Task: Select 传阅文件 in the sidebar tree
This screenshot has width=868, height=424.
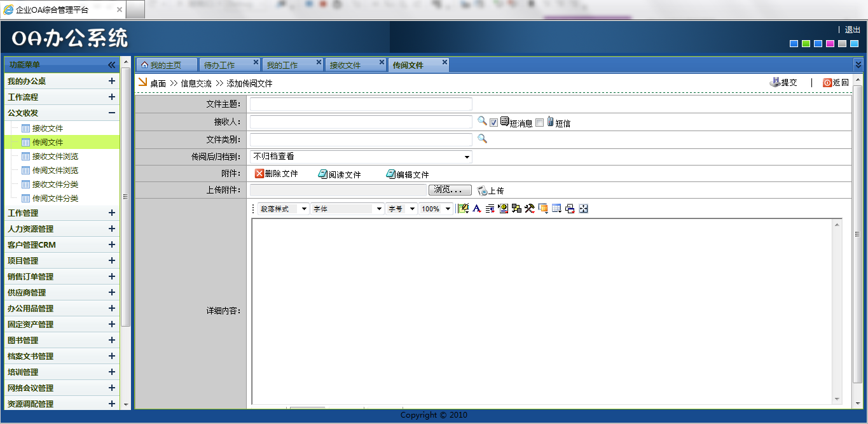Action: point(48,143)
